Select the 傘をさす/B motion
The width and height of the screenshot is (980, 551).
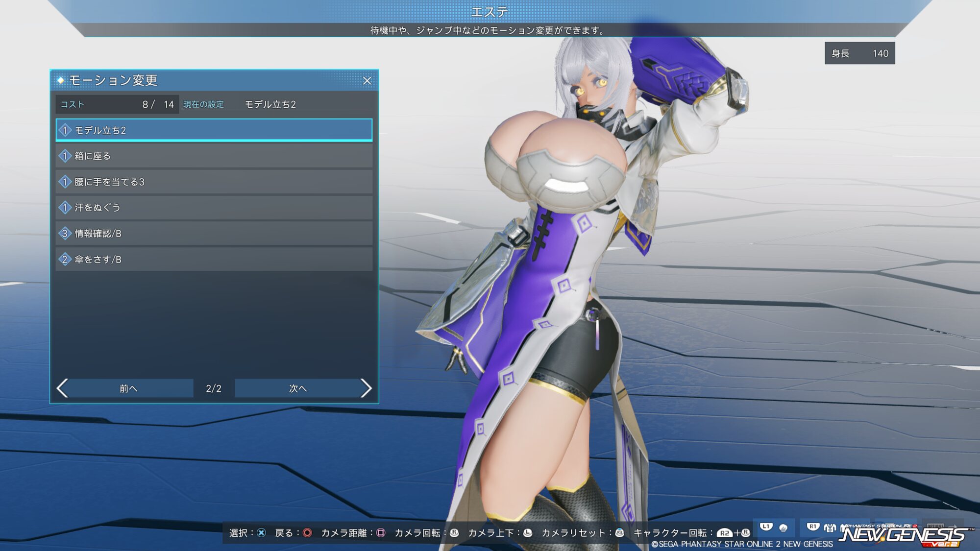coord(214,260)
